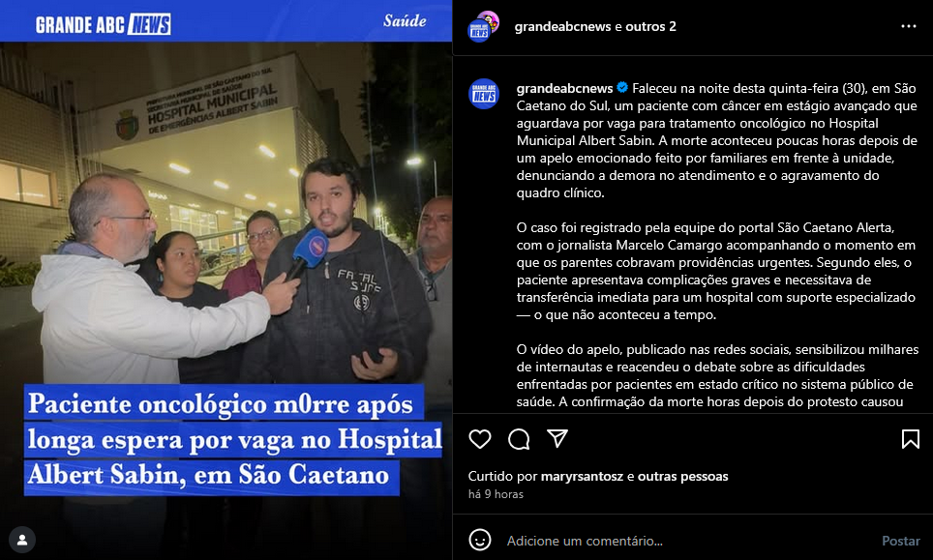Open maryrsantosz profile from likes
Viewport: 933px width, 560px height.
tap(582, 476)
